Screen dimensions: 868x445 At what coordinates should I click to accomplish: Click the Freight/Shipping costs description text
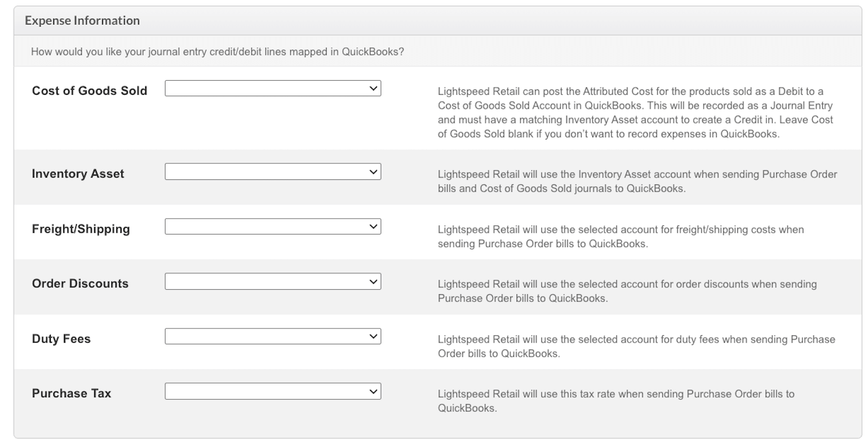[x=620, y=236]
